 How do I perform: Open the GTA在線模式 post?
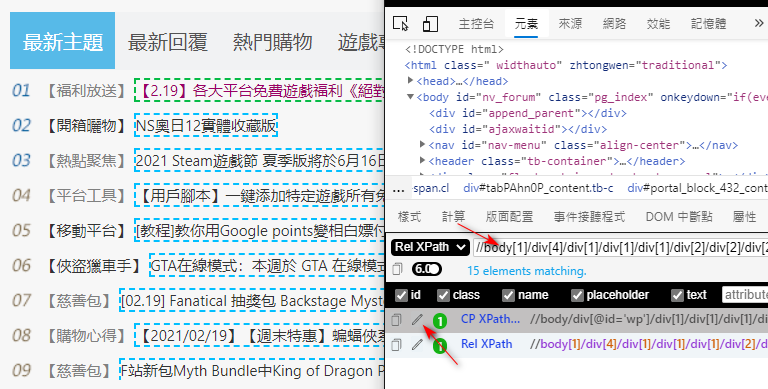(267, 266)
